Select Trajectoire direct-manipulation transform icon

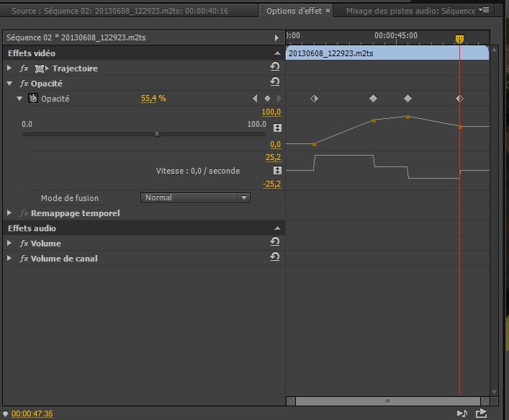(x=42, y=68)
